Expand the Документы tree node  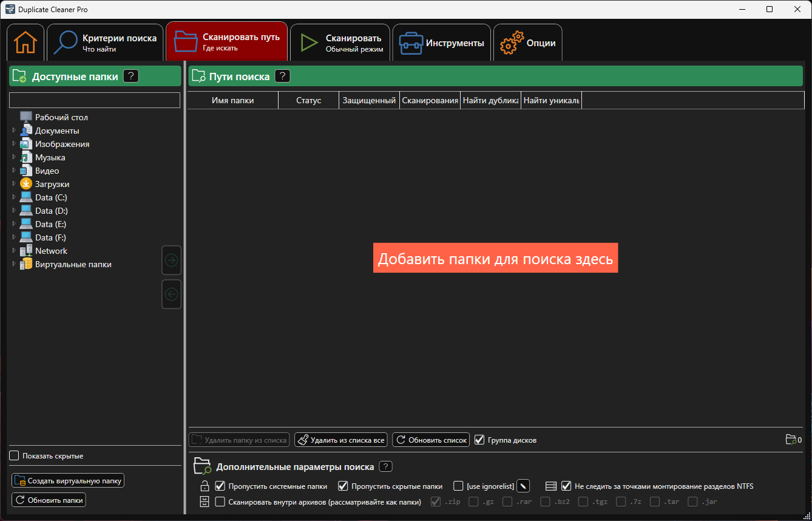tap(14, 131)
